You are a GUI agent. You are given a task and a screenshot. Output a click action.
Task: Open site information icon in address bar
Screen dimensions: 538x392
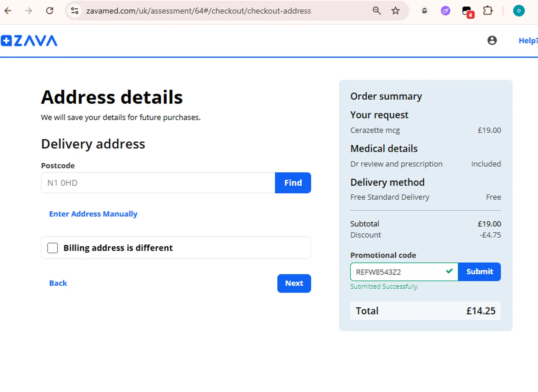(75, 11)
